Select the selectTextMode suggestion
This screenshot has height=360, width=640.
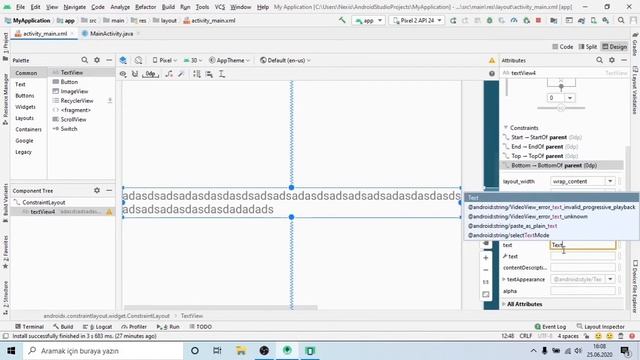pyautogui.click(x=508, y=235)
